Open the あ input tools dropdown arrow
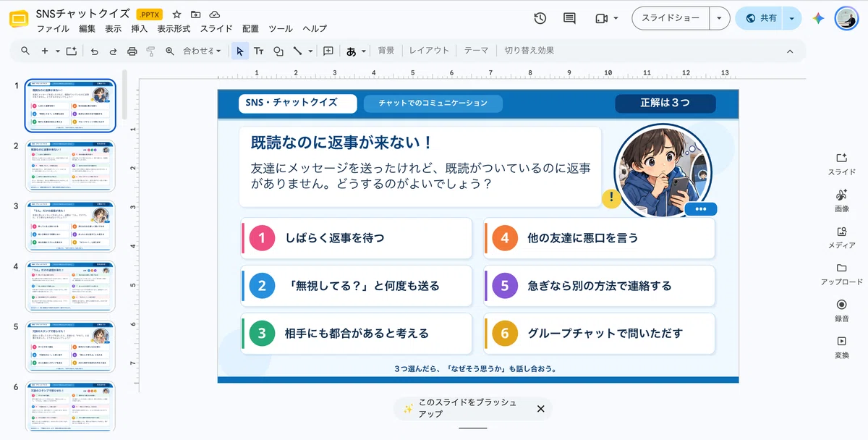868x440 pixels. pos(364,51)
